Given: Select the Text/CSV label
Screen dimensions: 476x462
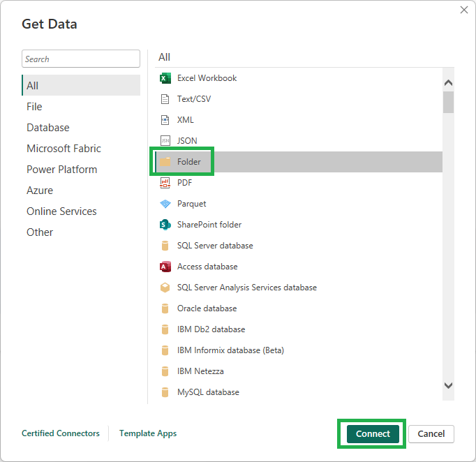Looking at the screenshot, I should (x=194, y=99).
